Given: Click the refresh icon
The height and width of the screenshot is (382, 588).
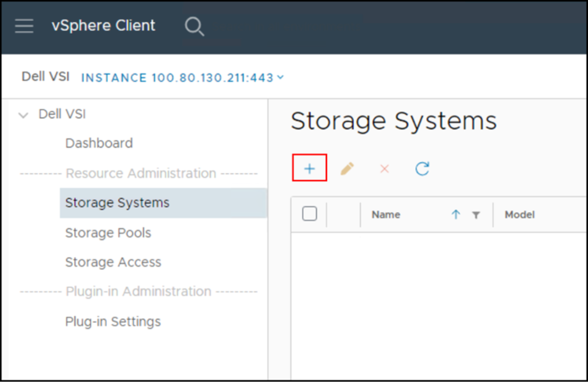Looking at the screenshot, I should click(x=422, y=169).
